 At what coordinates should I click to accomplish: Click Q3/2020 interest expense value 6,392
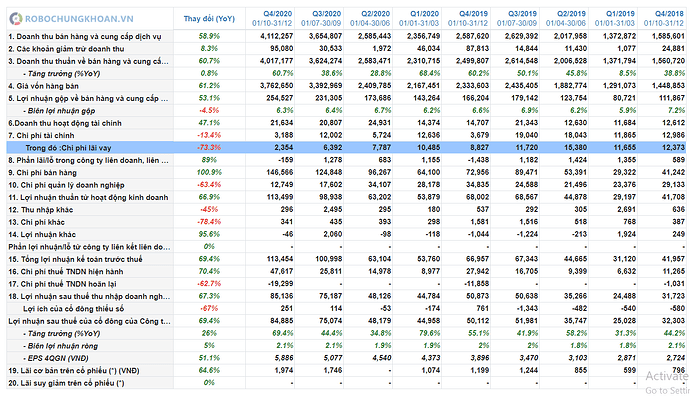332,147
